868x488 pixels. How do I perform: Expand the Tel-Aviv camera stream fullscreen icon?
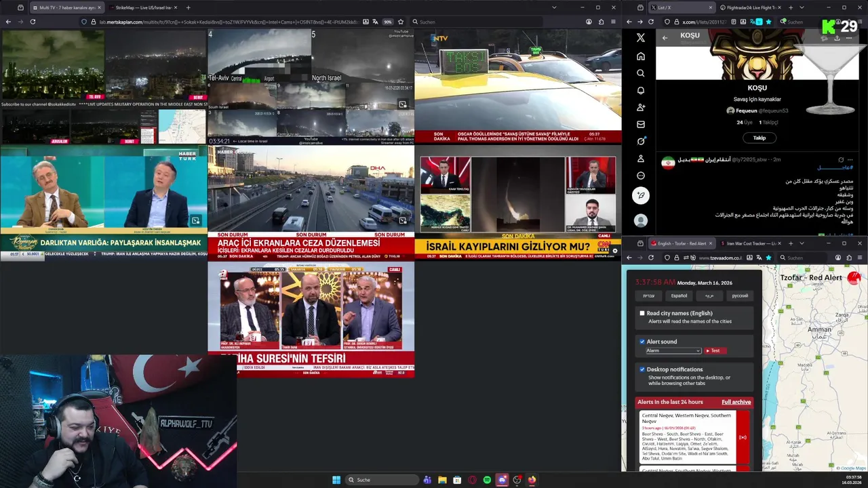click(403, 104)
